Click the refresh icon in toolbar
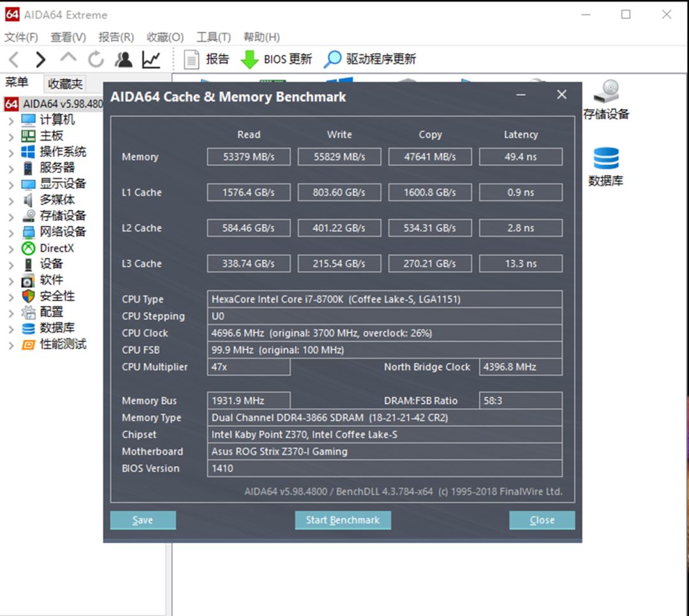The height and width of the screenshot is (616, 689). (96, 59)
